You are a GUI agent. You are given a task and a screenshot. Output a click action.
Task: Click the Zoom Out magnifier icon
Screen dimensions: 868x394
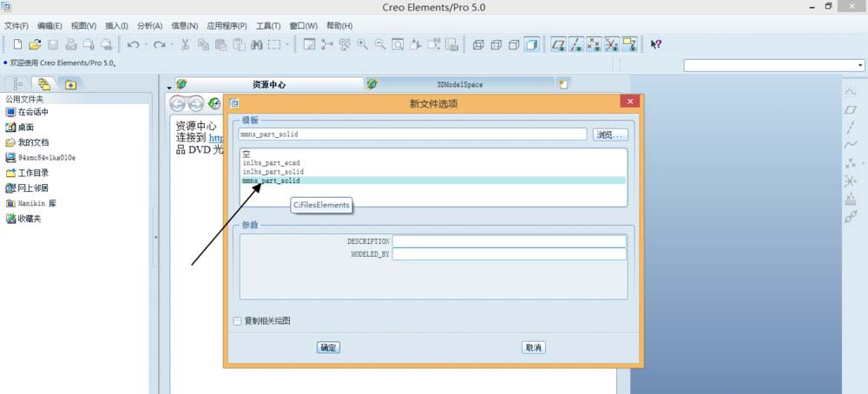coord(380,45)
